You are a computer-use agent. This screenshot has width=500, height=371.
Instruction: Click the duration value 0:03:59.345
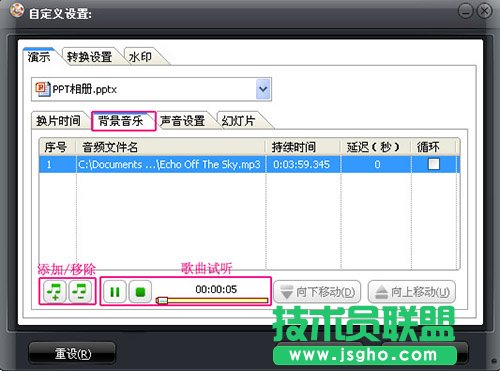coord(302,164)
